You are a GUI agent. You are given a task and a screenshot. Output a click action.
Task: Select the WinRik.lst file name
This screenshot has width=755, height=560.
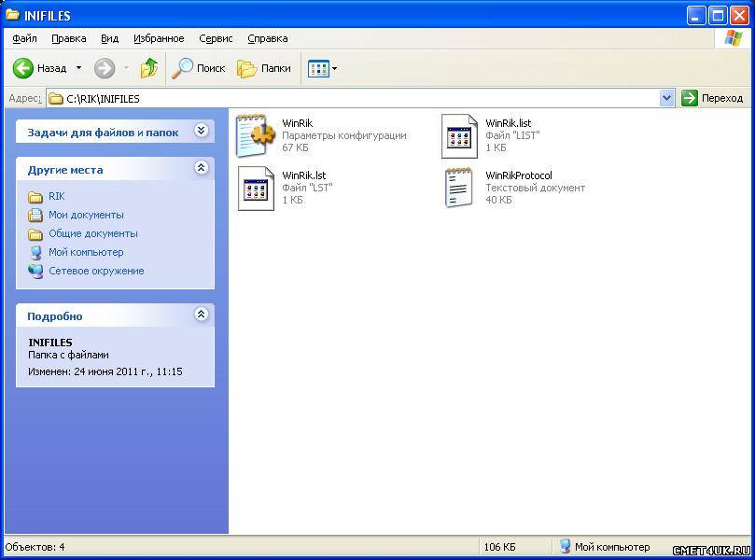(x=304, y=175)
